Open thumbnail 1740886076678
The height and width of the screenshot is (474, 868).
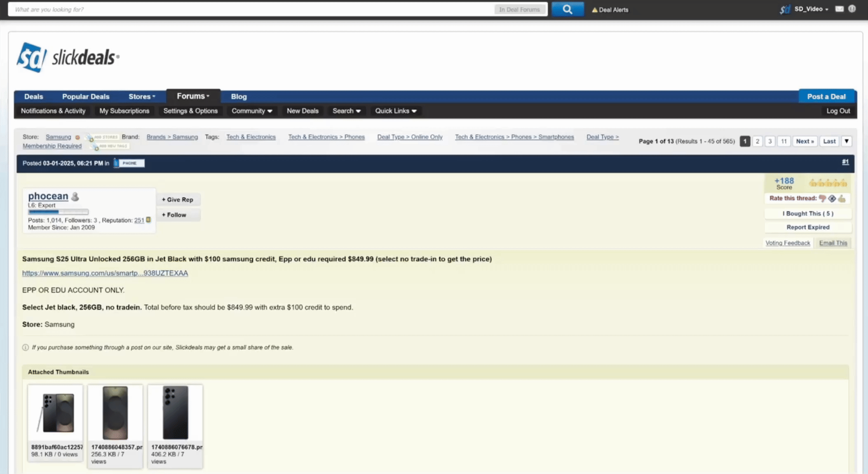pyautogui.click(x=175, y=426)
